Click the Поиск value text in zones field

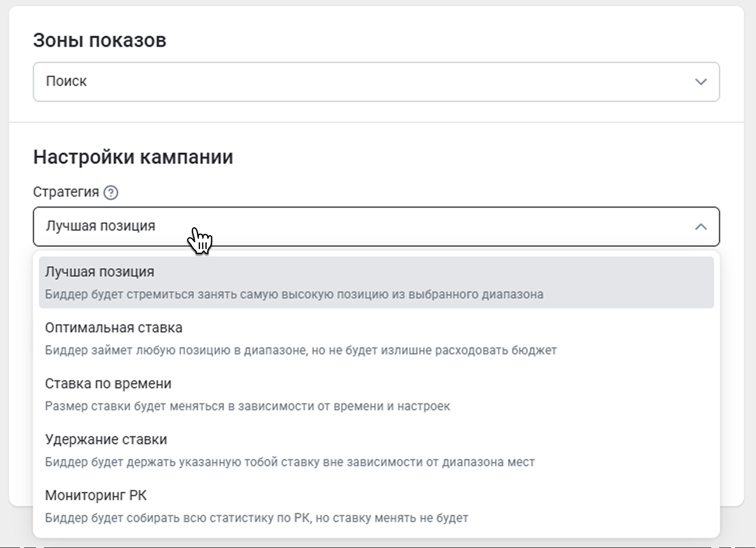[x=66, y=81]
